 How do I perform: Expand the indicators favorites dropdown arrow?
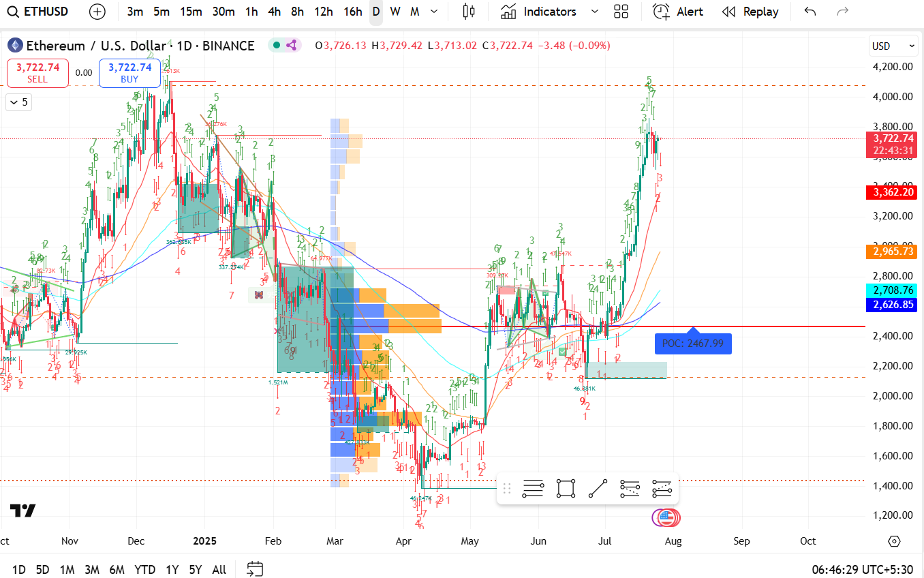point(594,12)
